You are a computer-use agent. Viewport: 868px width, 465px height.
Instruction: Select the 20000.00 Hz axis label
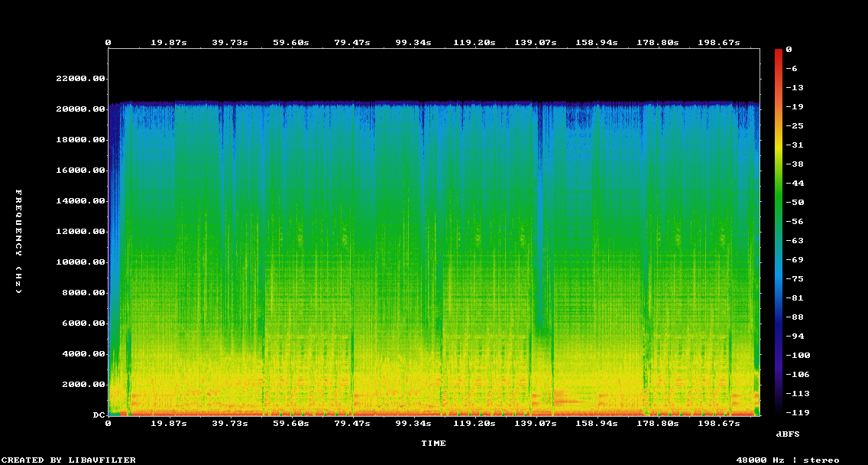(80, 109)
